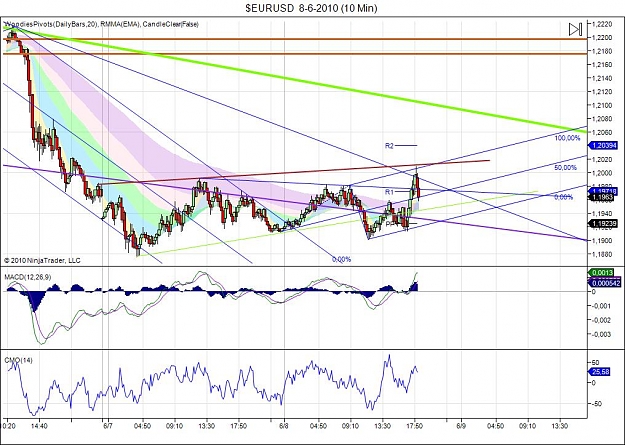
Task: Click the -50 CMO axis label
Action: [596, 404]
